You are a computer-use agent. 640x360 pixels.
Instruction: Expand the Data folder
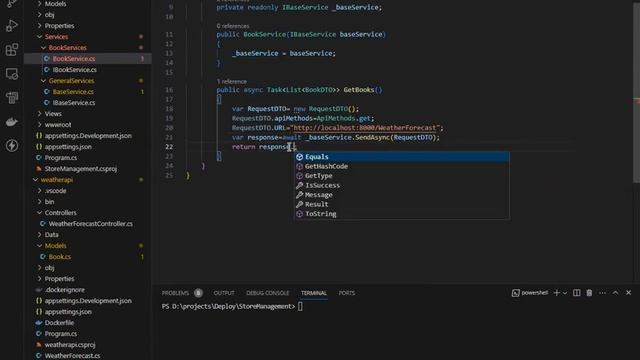pyautogui.click(x=88, y=235)
